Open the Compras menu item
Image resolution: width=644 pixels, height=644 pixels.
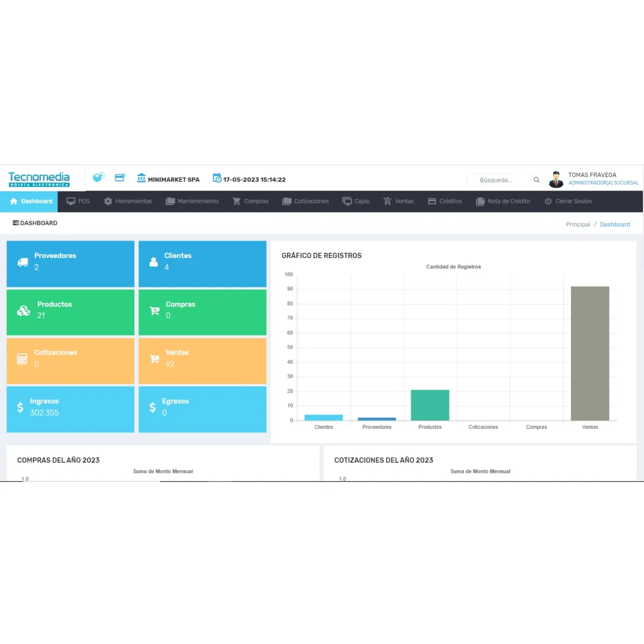click(250, 201)
